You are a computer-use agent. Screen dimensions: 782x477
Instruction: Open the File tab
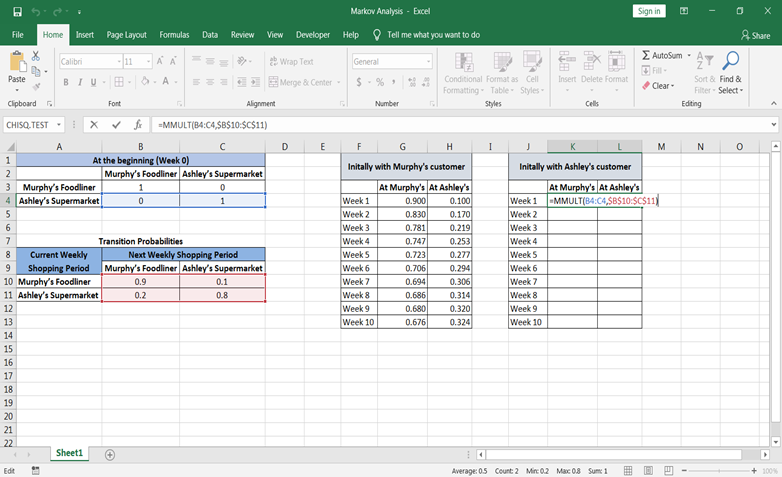18,34
